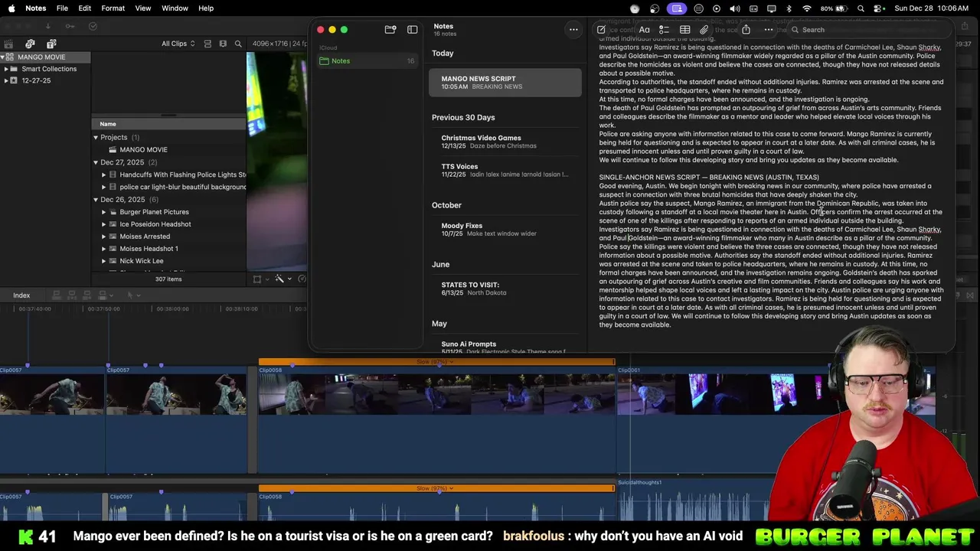Screen dimensions: 980x551
Task: Expand the 12-27-25 event
Action: (x=6, y=80)
